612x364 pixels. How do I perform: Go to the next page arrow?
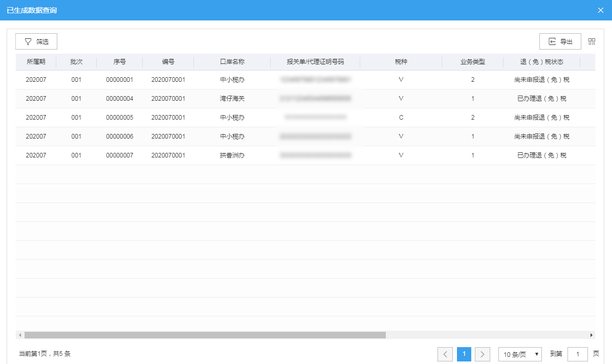coord(483,354)
